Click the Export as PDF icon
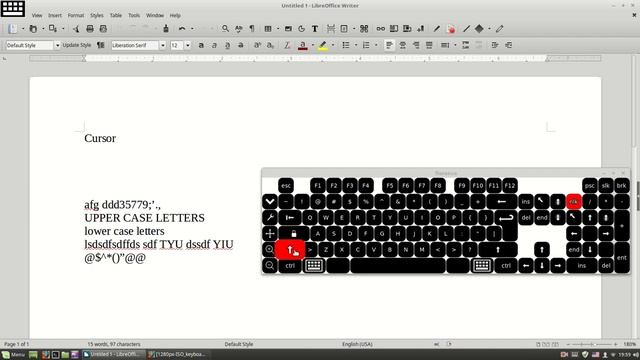The width and height of the screenshot is (640, 360). pos(76,29)
